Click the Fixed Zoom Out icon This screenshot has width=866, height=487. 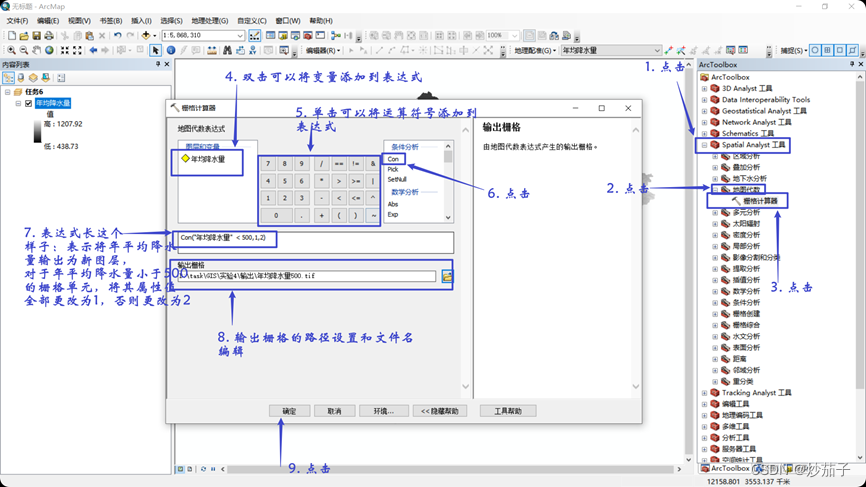[x=77, y=50]
